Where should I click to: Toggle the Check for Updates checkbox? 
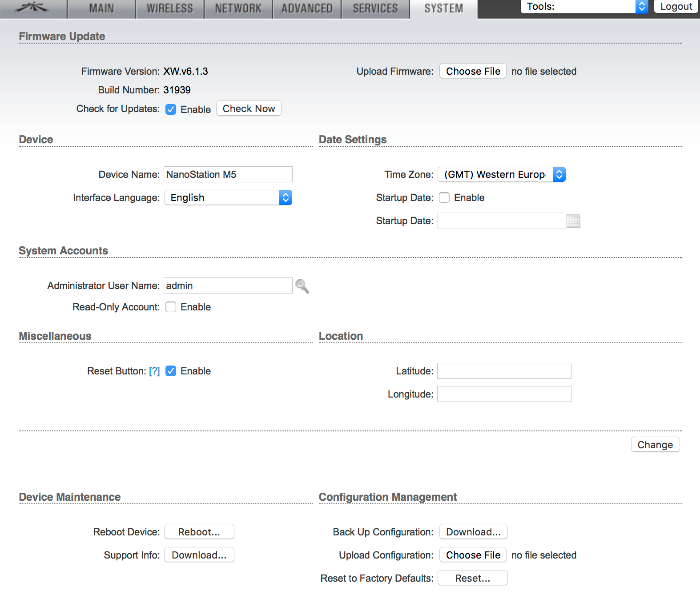[x=171, y=109]
